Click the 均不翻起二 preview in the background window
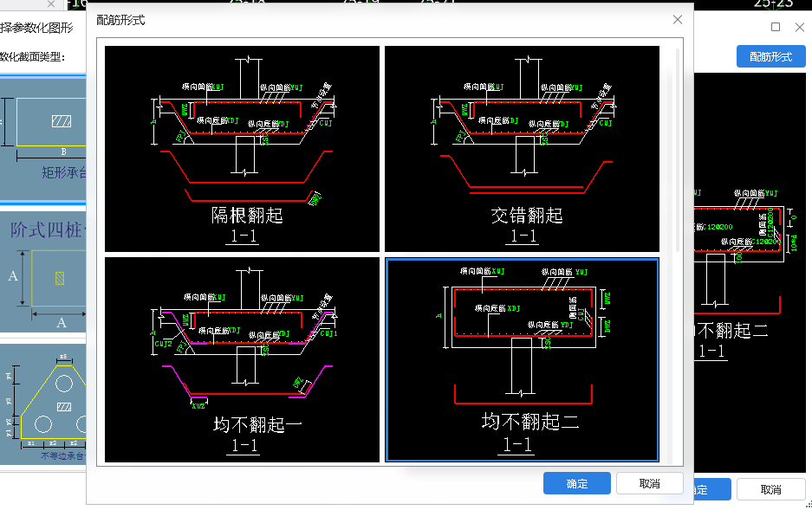 click(x=750, y=272)
